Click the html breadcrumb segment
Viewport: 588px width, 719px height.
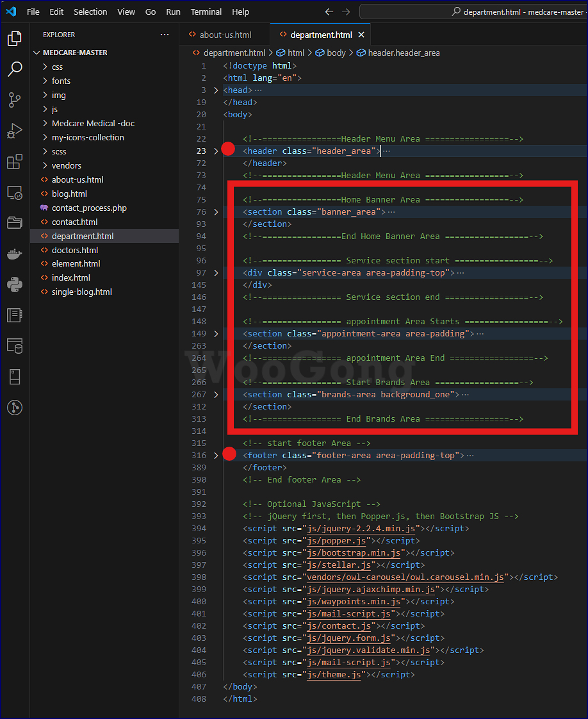pos(291,53)
